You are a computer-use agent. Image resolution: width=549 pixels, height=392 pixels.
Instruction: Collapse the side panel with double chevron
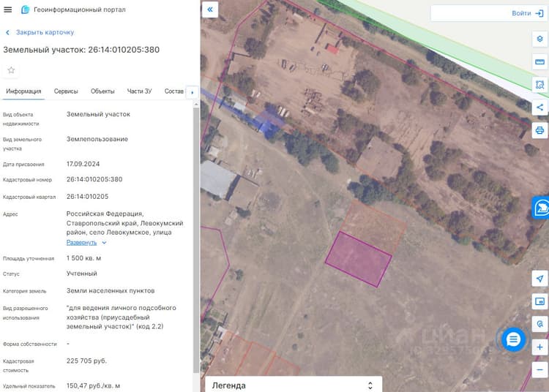pyautogui.click(x=210, y=10)
